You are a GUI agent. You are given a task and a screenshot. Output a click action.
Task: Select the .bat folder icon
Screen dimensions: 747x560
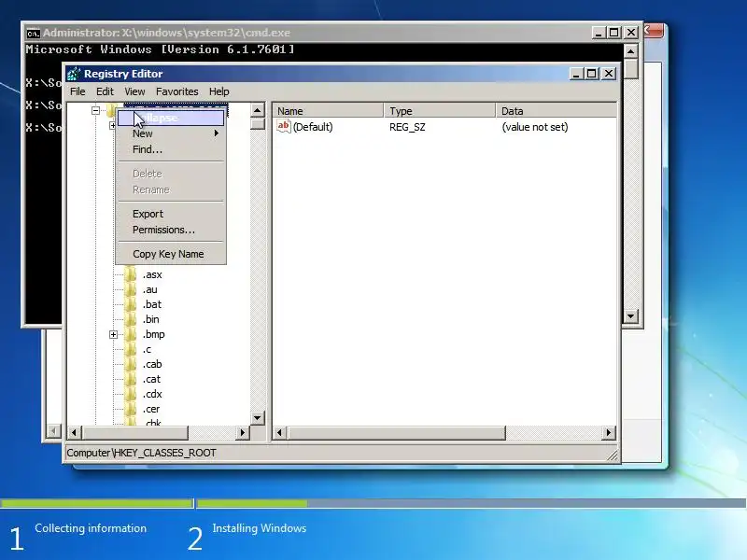(131, 304)
